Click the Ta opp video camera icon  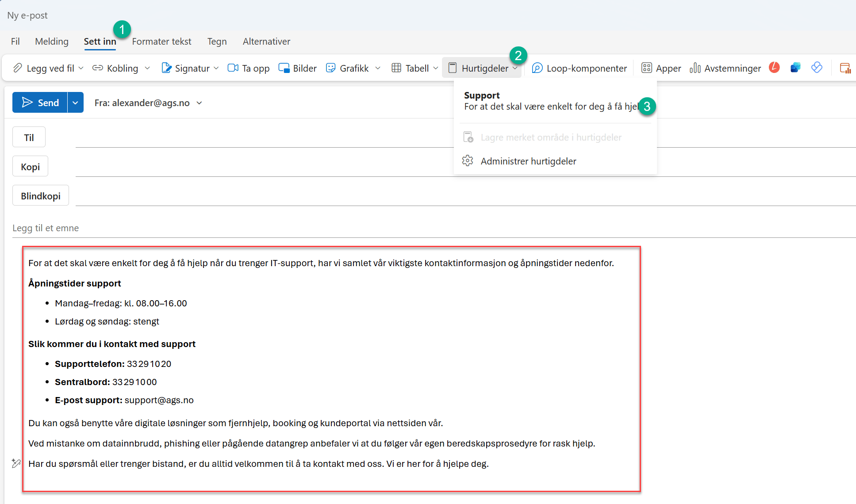(x=233, y=68)
